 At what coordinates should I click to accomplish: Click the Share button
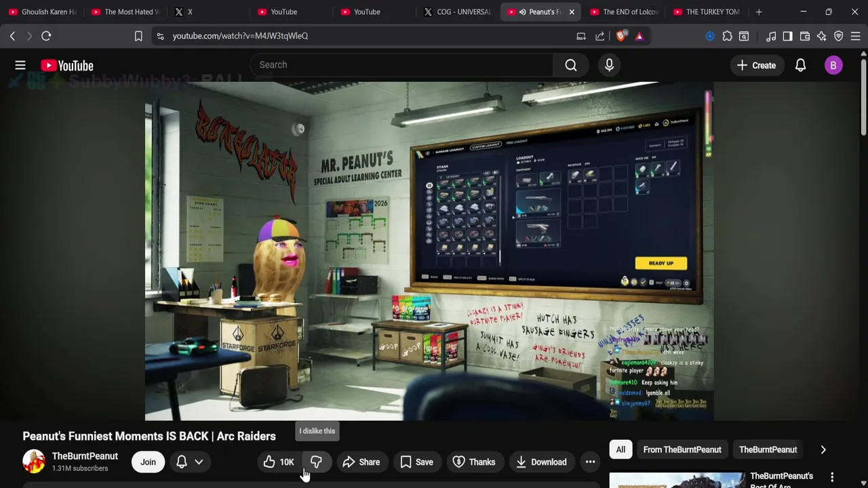[361, 462]
